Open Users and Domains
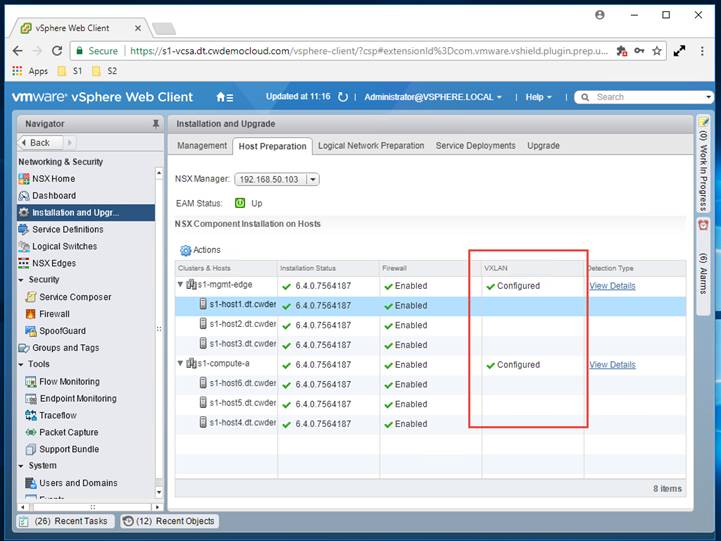 tap(78, 483)
